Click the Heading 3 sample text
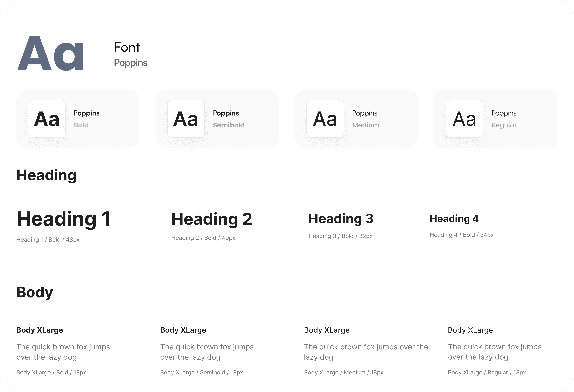Viewport: 574px width, 392px height. [341, 219]
